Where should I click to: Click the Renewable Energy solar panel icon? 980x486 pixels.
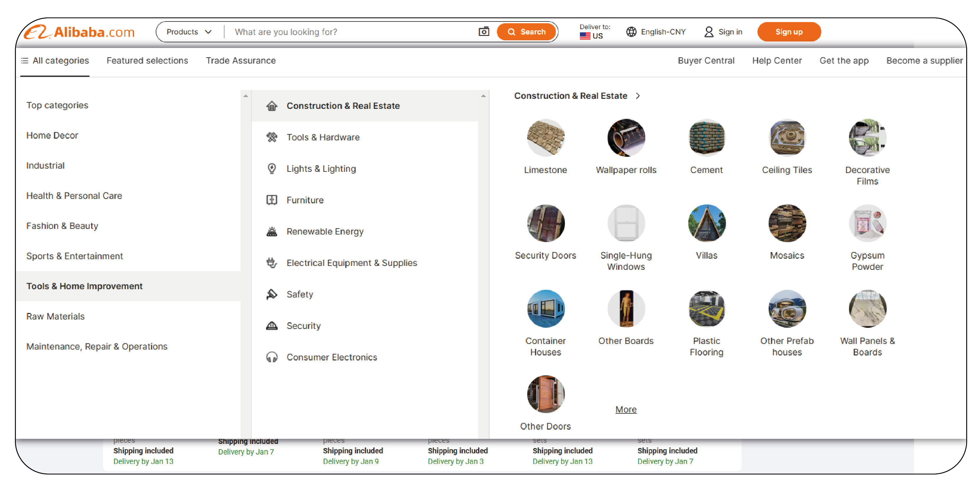tap(272, 231)
